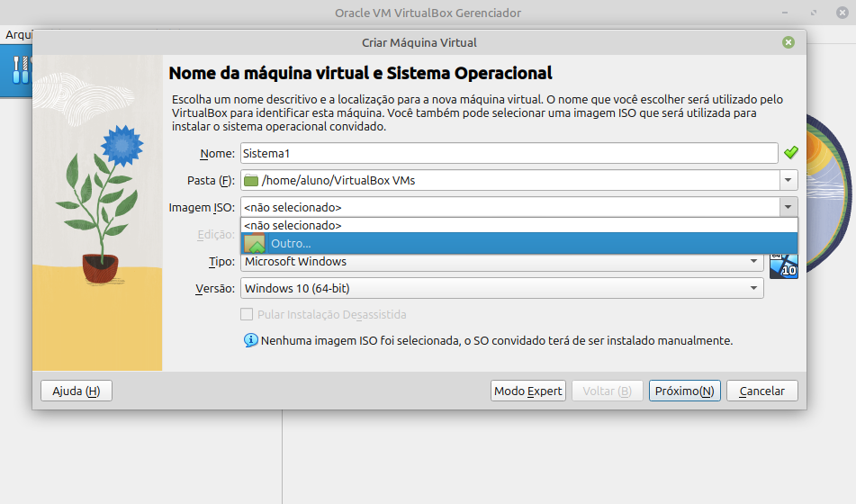Open help with the Ajuda button
Viewport: 856px width, 504px height.
pos(77,391)
